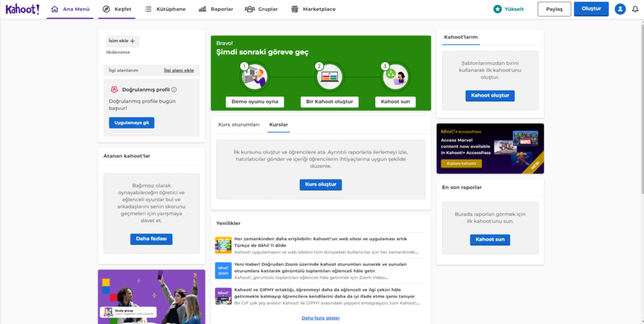
Task: Open the notifications bell icon
Action: [x=635, y=9]
